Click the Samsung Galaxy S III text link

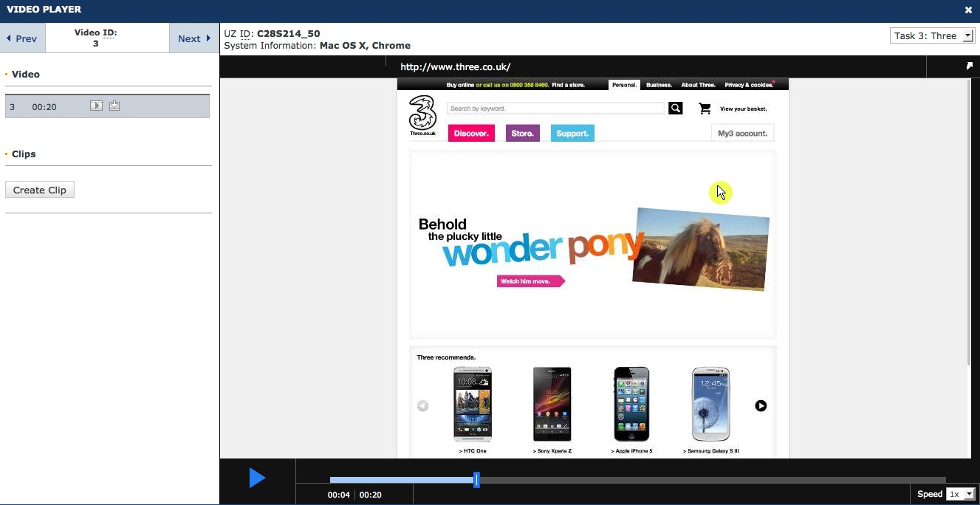711,451
